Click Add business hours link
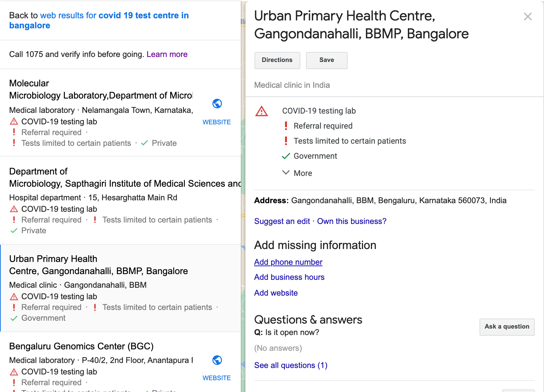This screenshot has height=392, width=544. [289, 277]
